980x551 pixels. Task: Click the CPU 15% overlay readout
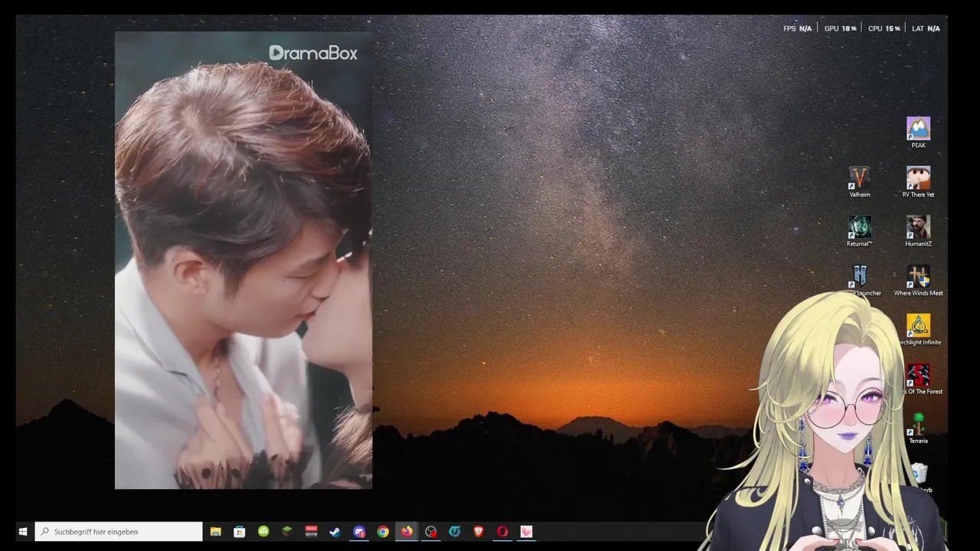(x=884, y=28)
